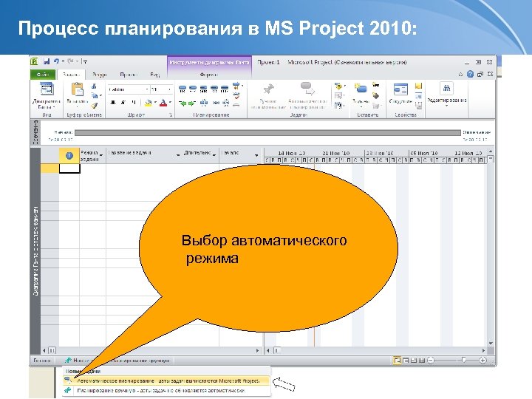The width and height of the screenshot is (532, 399).
Task: Open Font group dialog launcher
Action: click(x=171, y=115)
